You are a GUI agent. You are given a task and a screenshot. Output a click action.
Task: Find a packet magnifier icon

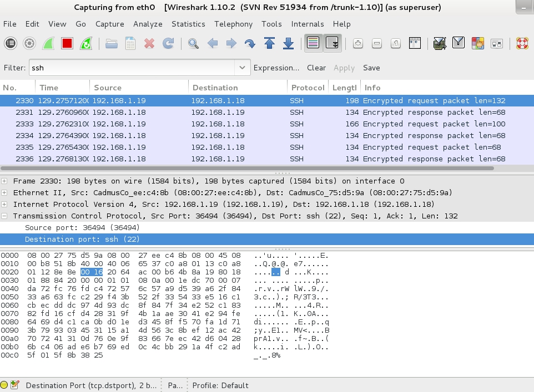pyautogui.click(x=193, y=43)
